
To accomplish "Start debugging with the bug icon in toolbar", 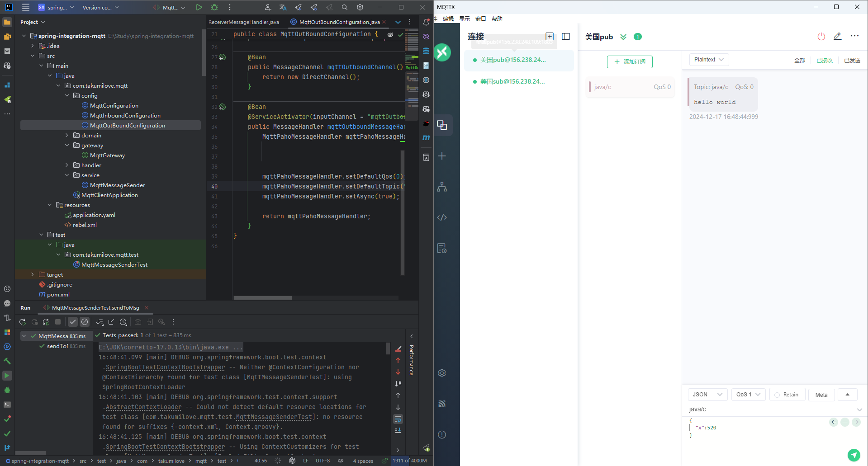I will (x=214, y=7).
